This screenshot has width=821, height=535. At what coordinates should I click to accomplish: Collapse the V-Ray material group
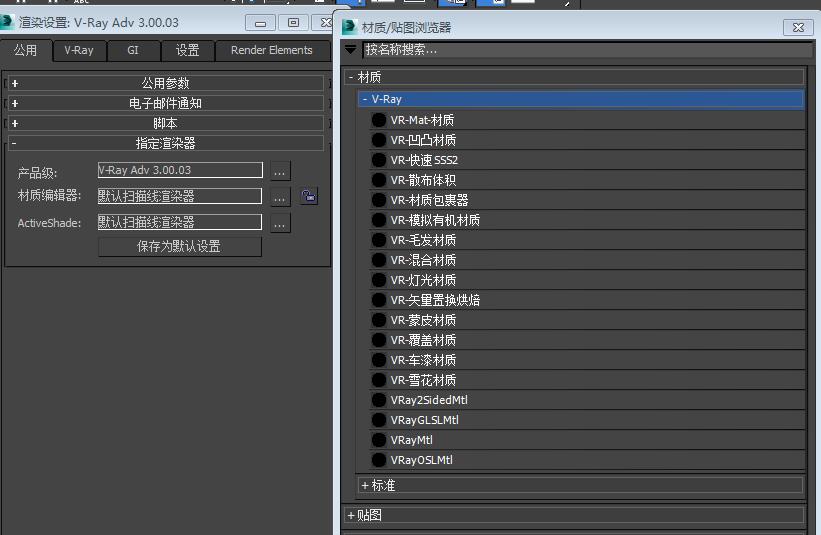pyautogui.click(x=581, y=99)
